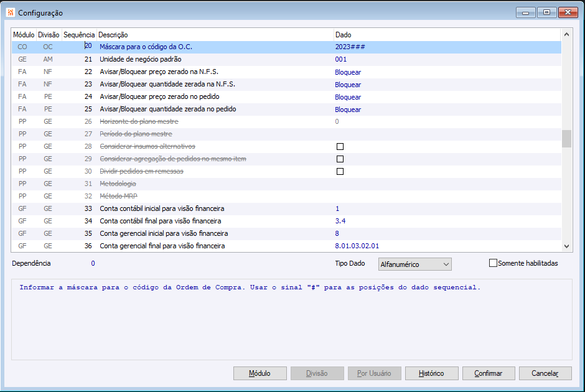Open the Histórico button
The width and height of the screenshot is (585, 392).
[431, 373]
